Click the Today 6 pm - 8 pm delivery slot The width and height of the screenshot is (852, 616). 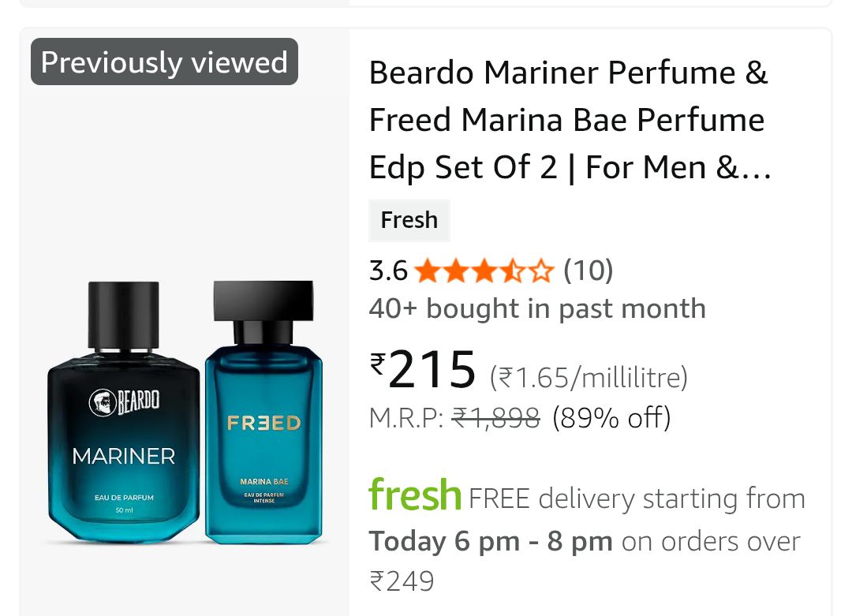tap(491, 542)
